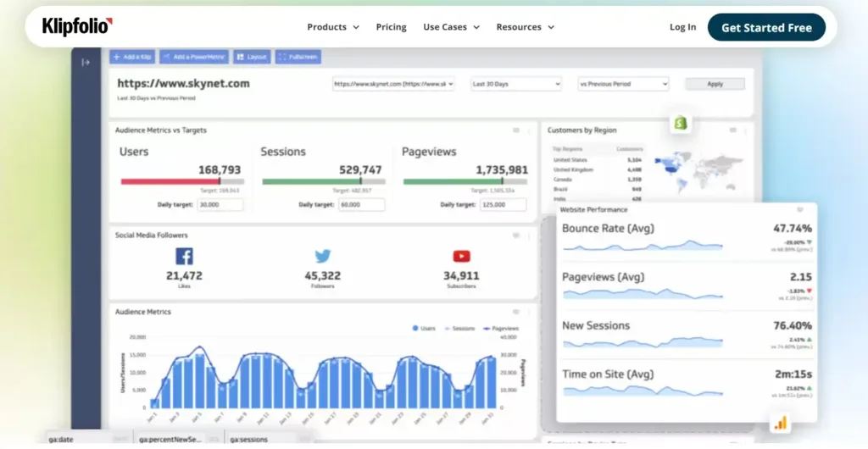Open Website Performance comment icon
The height and width of the screenshot is (449, 868).
tap(800, 210)
